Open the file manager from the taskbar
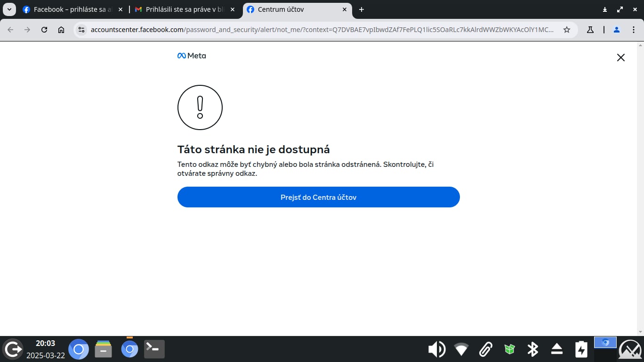644x362 pixels. tap(103, 349)
